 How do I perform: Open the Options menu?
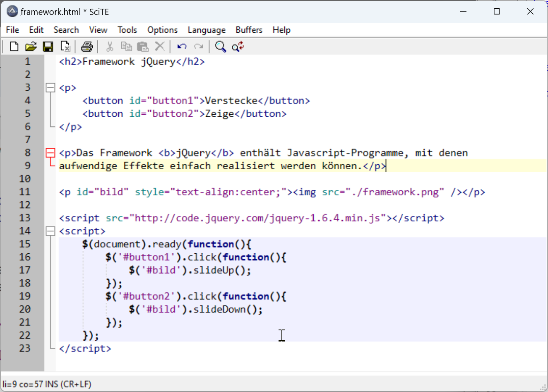click(x=162, y=30)
